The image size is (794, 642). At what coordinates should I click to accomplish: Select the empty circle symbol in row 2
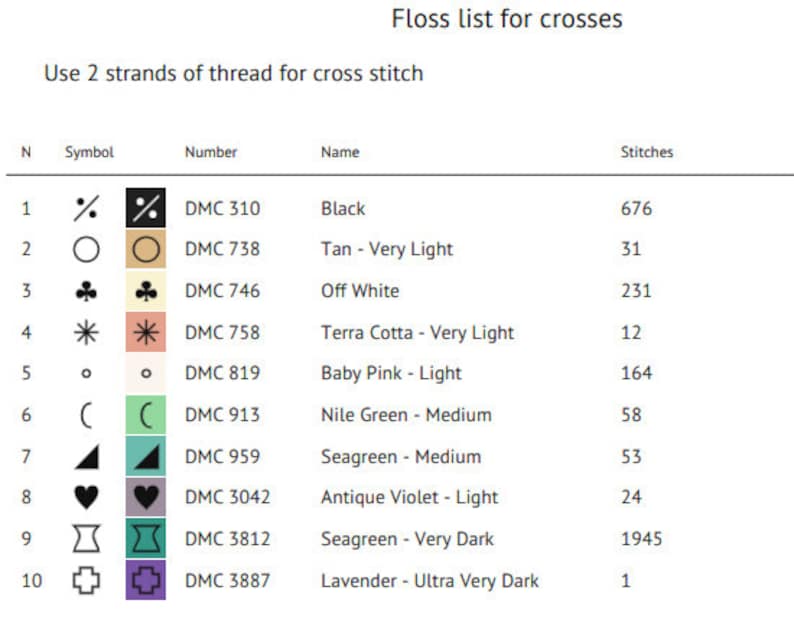coord(86,250)
